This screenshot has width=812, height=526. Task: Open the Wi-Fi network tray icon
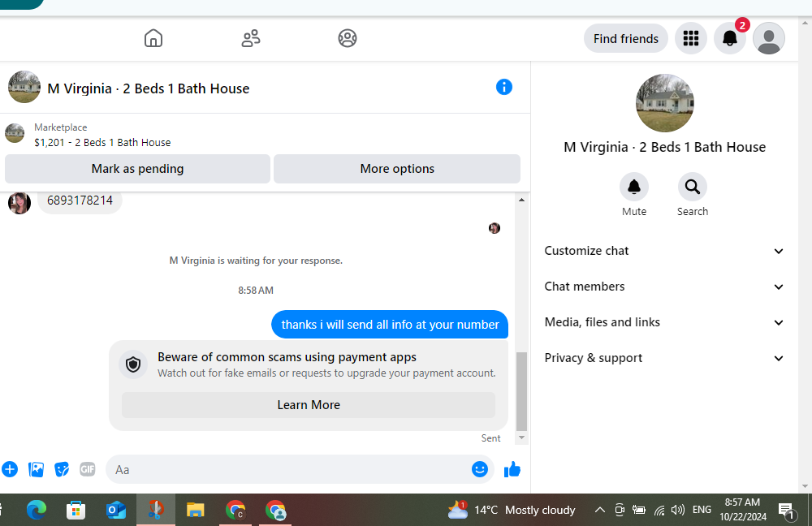pyautogui.click(x=659, y=511)
